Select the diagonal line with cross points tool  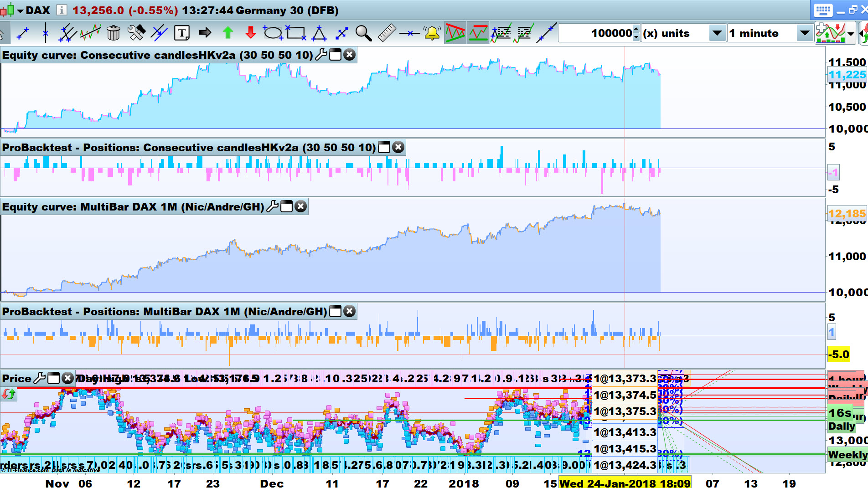click(546, 33)
